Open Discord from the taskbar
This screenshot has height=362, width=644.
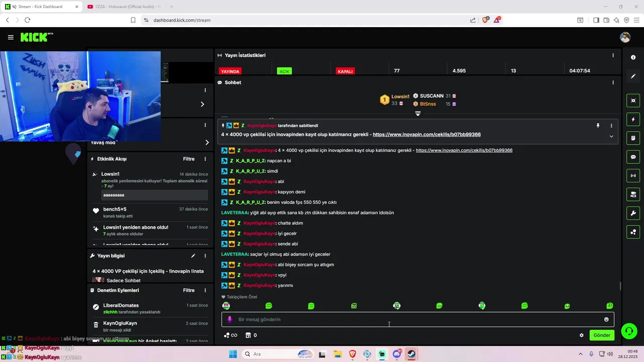[x=397, y=354]
